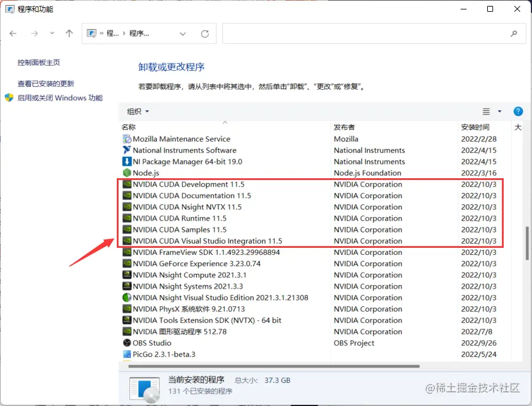Go back with the left arrow
The width and height of the screenshot is (532, 406).
click(x=13, y=33)
